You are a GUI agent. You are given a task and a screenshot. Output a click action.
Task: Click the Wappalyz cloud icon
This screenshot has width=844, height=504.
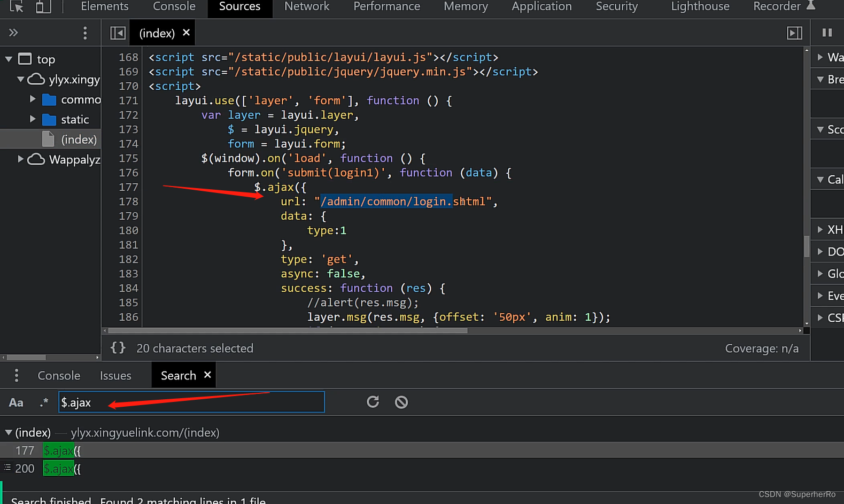coord(36,159)
